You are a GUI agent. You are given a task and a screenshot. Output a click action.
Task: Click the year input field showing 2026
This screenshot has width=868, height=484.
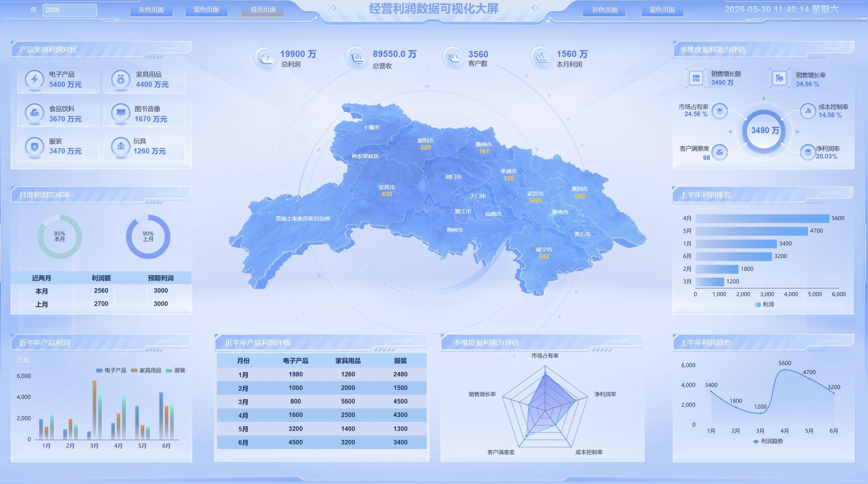click(x=70, y=10)
